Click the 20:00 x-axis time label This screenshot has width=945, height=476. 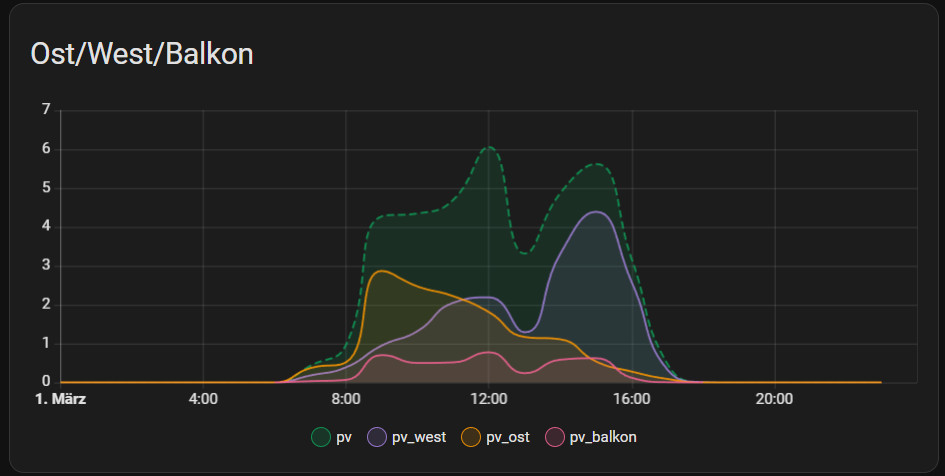[x=774, y=400]
